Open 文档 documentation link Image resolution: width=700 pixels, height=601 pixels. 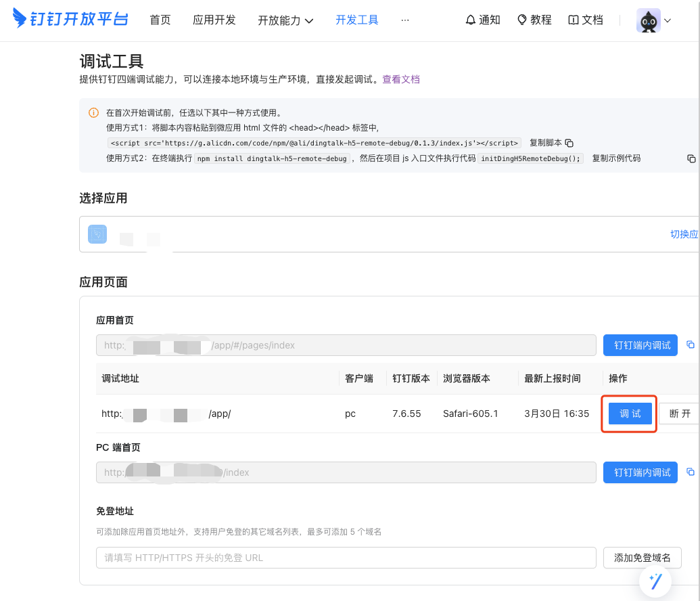click(x=586, y=20)
